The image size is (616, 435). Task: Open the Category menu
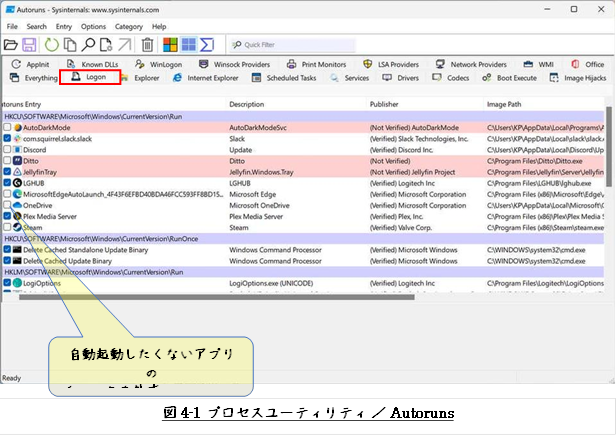point(128,26)
